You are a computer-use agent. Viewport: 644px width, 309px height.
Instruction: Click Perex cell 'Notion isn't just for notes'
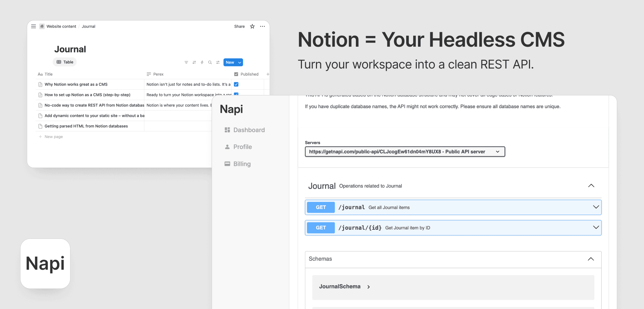point(189,85)
